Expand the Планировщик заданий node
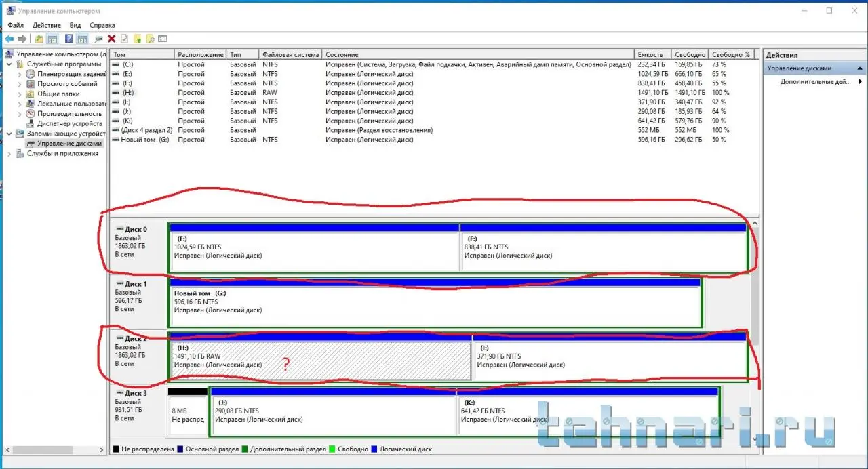The image size is (868, 469). 20,74
